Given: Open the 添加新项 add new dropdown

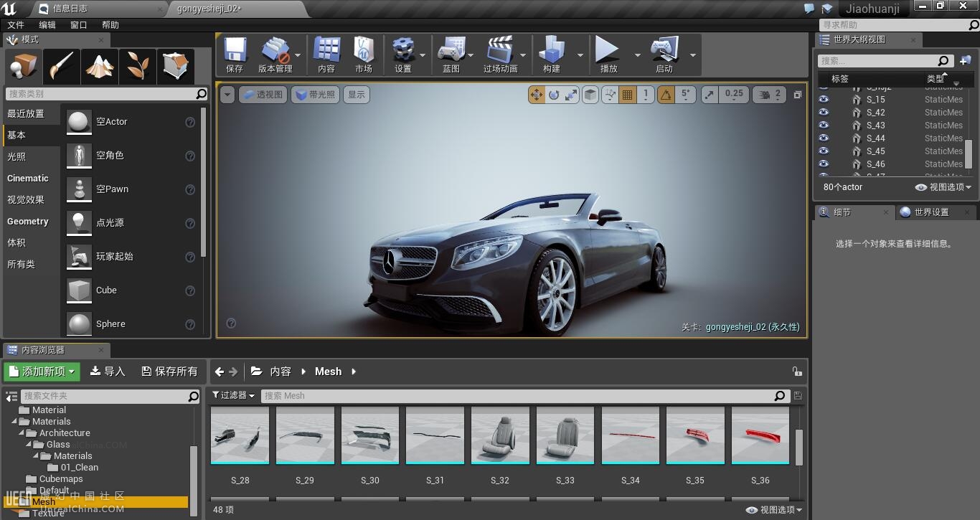Looking at the screenshot, I should pyautogui.click(x=42, y=372).
